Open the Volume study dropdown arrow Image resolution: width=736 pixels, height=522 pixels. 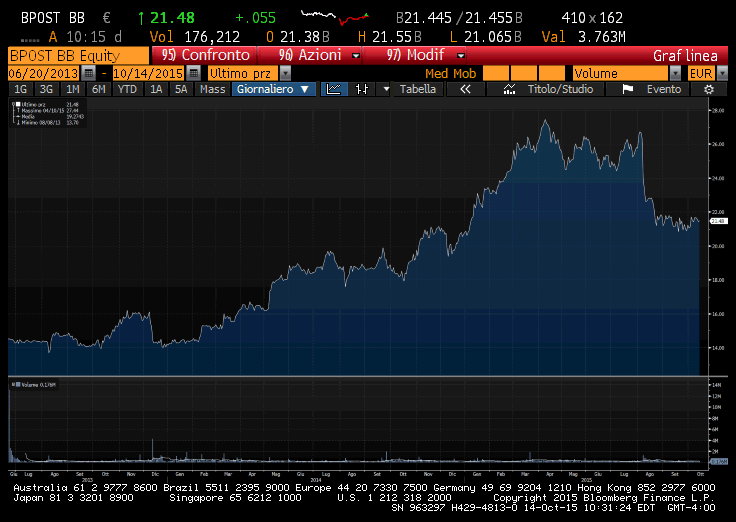(x=675, y=73)
